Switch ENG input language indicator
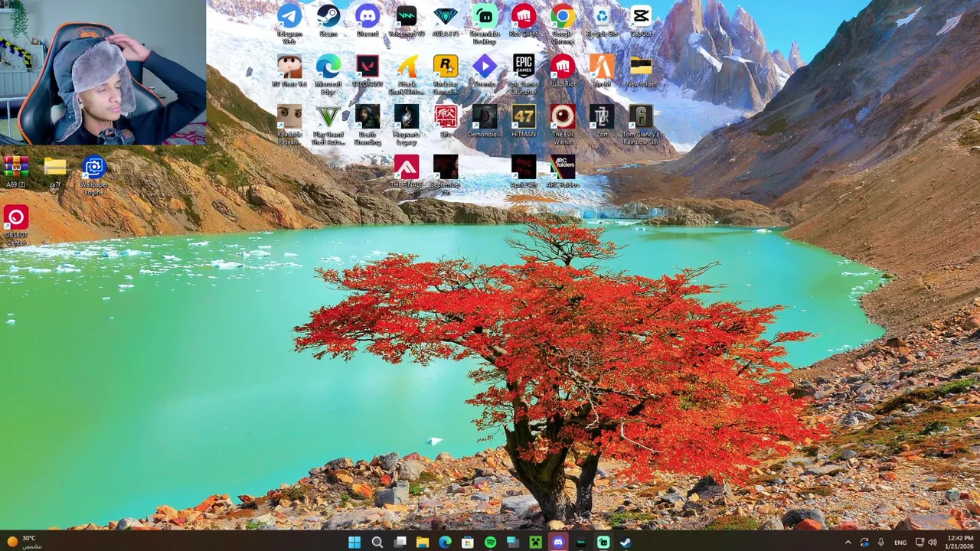The image size is (980, 551). coord(900,542)
